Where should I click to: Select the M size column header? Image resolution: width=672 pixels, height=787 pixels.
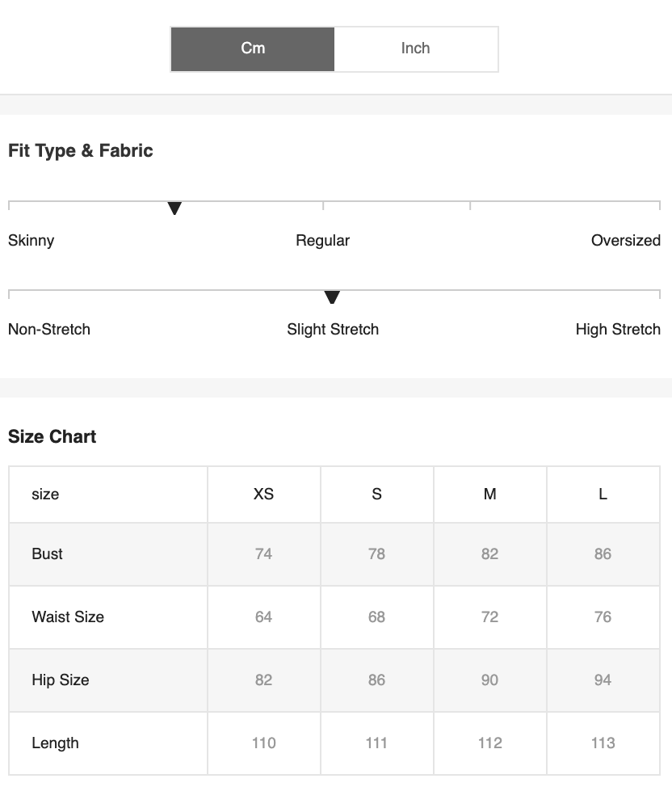489,495
